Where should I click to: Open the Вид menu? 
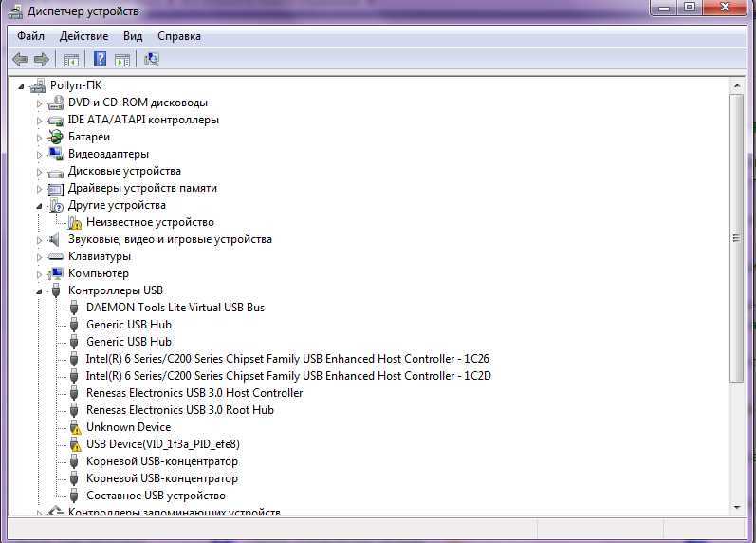[x=133, y=36]
